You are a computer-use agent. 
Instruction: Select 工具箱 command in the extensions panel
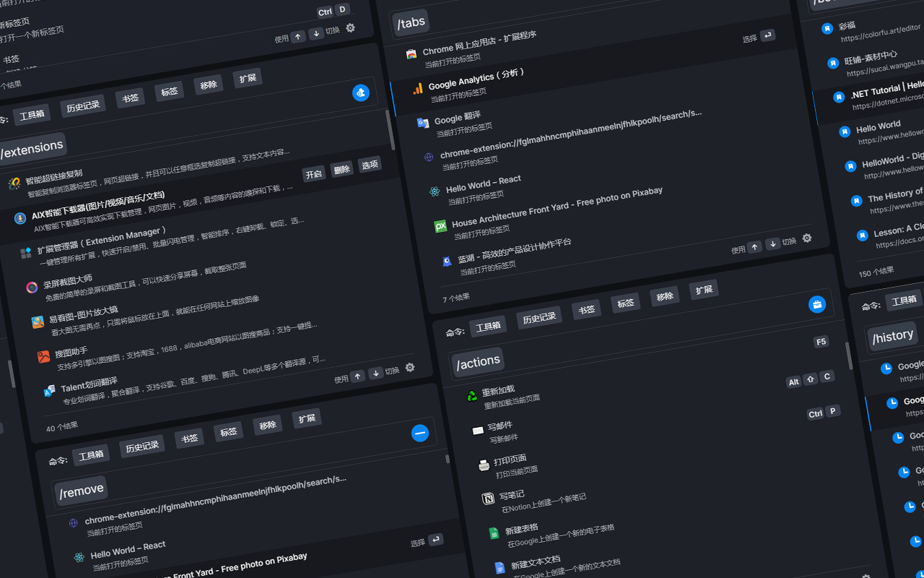point(32,115)
